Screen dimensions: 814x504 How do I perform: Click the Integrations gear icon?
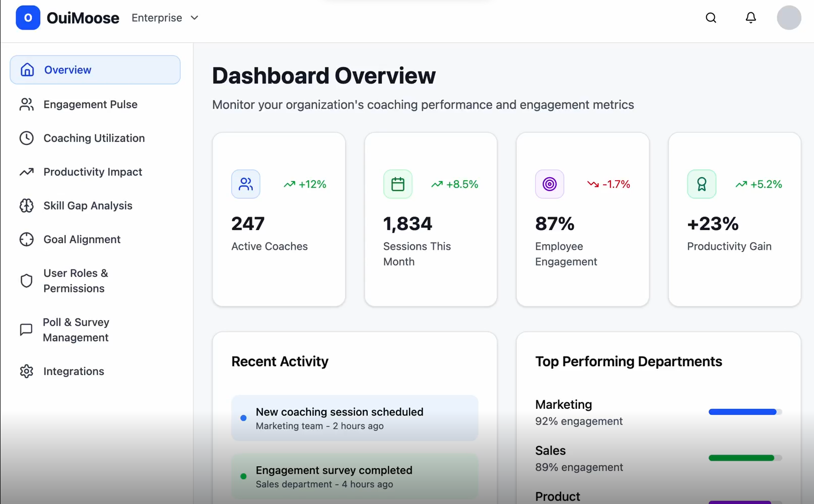[27, 371]
